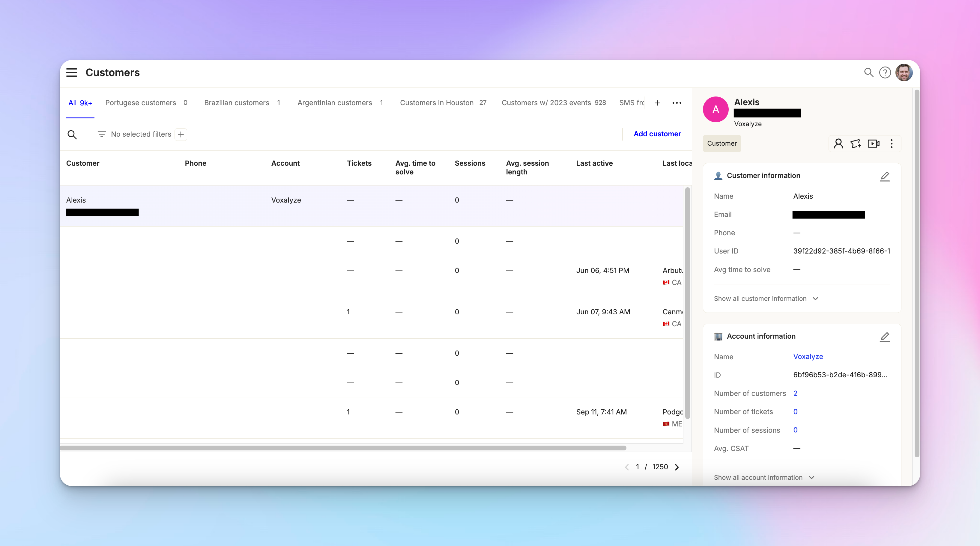Edit Account information with the pencil icon
The width and height of the screenshot is (980, 546).
tap(885, 337)
